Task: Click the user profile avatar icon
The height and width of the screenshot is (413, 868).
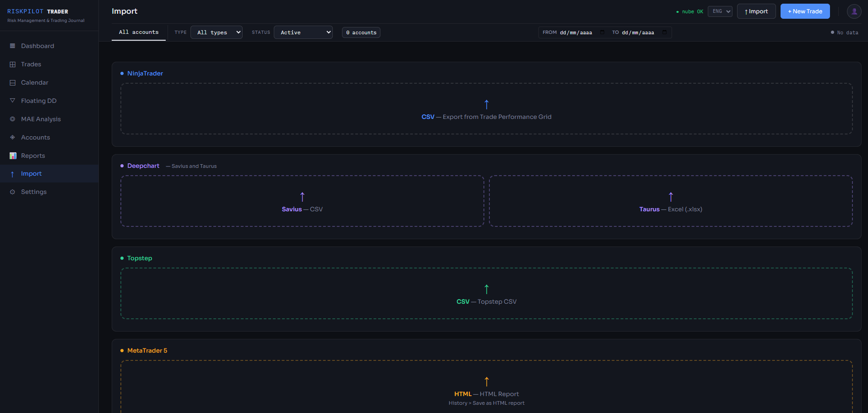Action: (x=854, y=11)
